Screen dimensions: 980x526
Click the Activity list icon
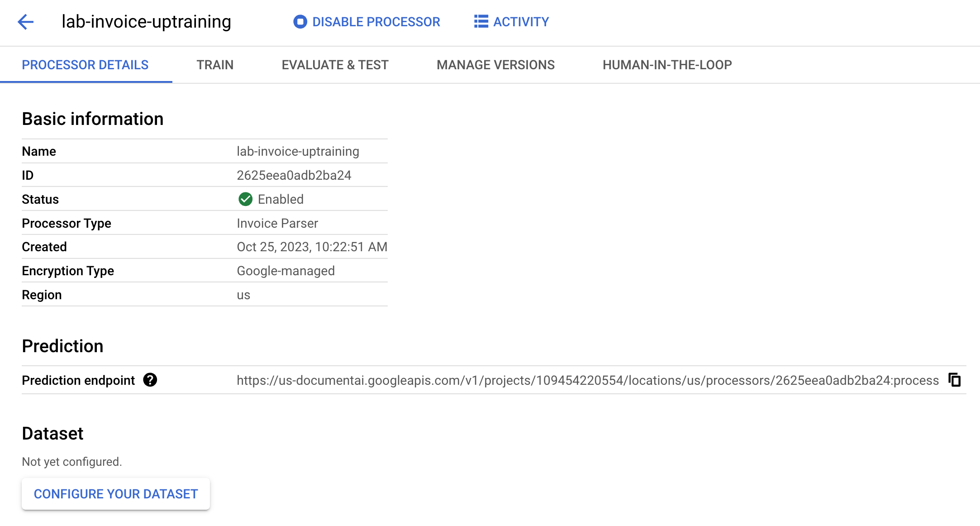[481, 22]
